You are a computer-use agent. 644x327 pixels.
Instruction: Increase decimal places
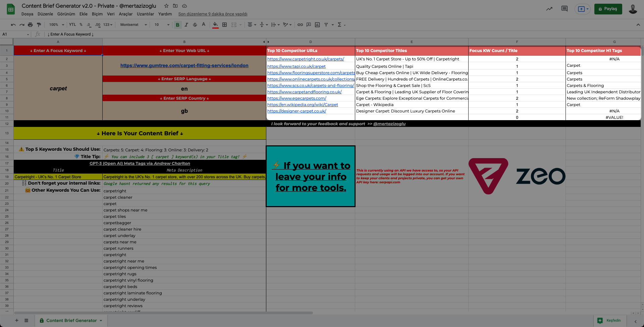(x=98, y=25)
